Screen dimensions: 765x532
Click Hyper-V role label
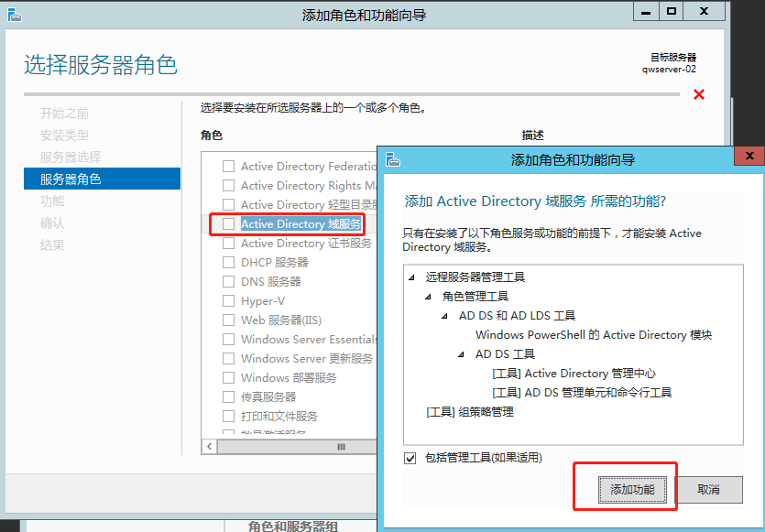click(x=262, y=301)
